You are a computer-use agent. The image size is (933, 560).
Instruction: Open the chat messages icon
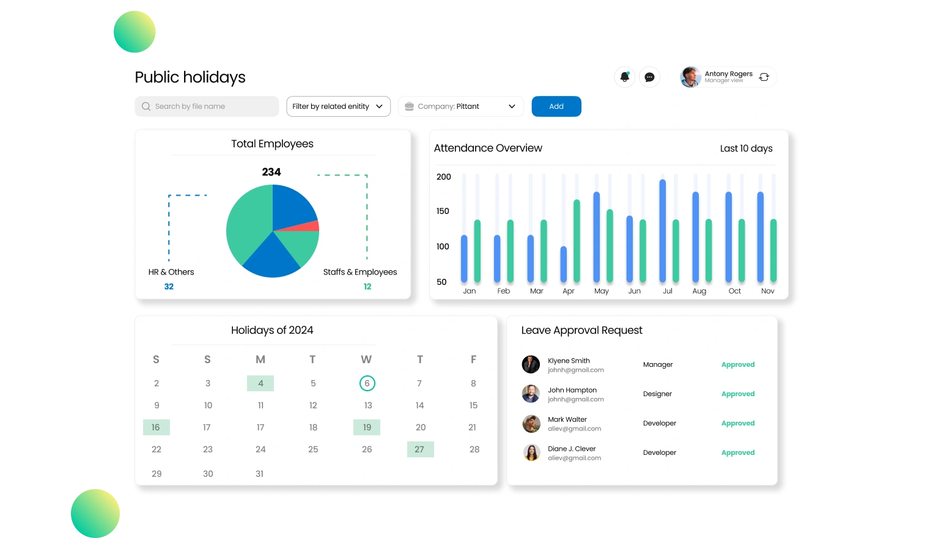point(649,77)
